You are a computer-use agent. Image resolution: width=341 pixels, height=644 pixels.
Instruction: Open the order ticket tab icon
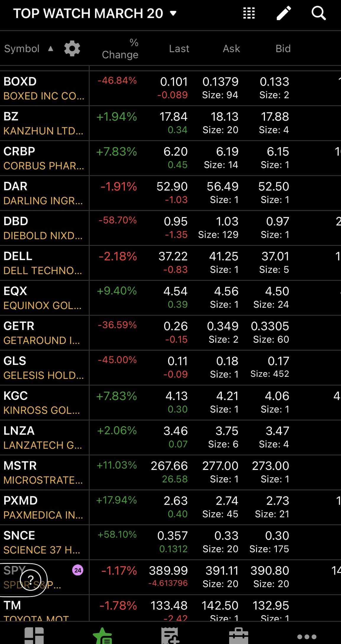pyautogui.click(x=170, y=635)
